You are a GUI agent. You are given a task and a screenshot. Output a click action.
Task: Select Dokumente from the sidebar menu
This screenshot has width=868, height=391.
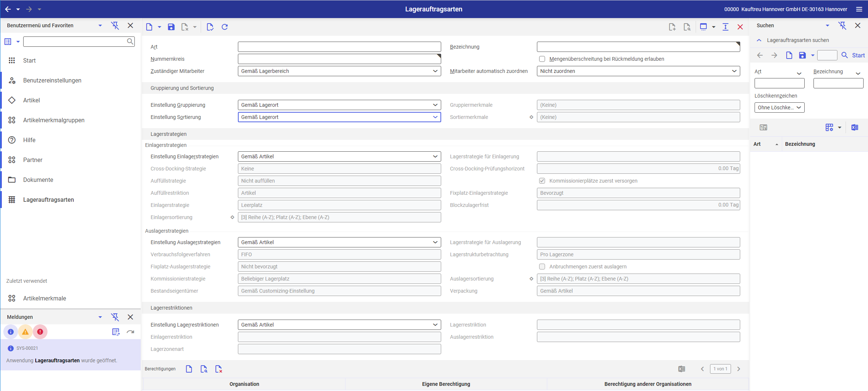pos(38,180)
